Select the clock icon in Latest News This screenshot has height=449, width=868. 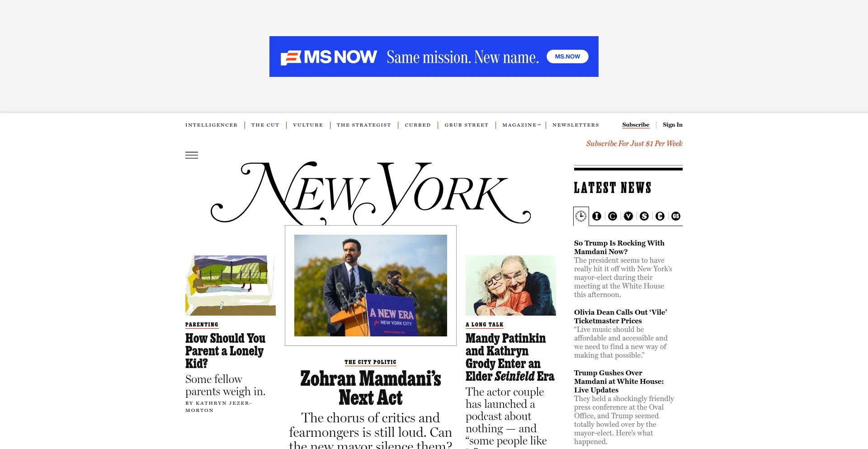point(581,216)
